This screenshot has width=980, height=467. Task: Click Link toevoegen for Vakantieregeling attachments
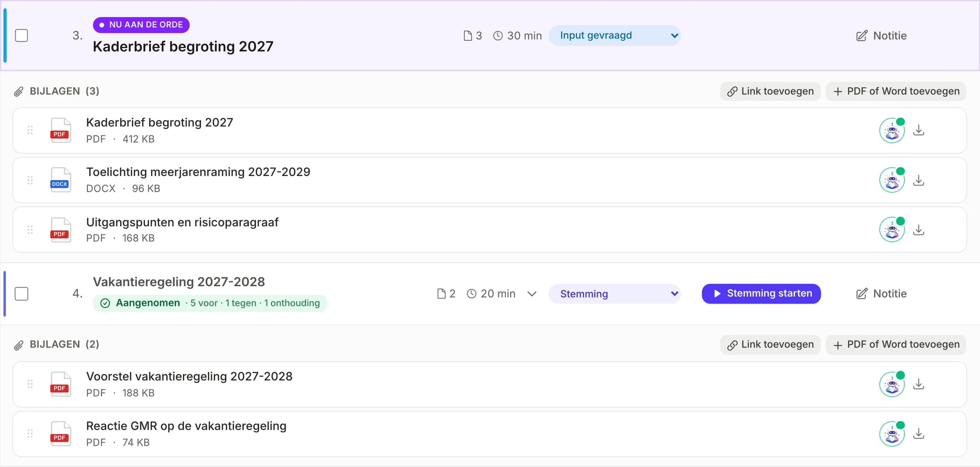[x=770, y=345]
